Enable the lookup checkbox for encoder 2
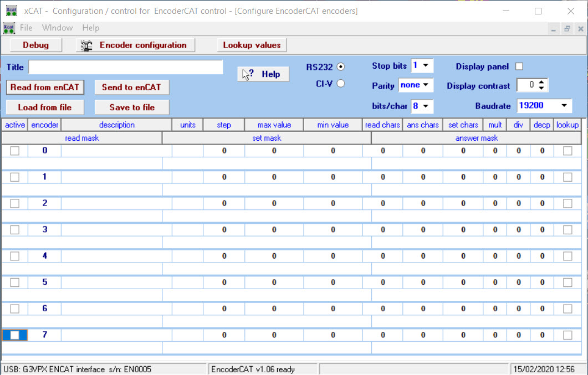The image size is (588, 375). [567, 203]
